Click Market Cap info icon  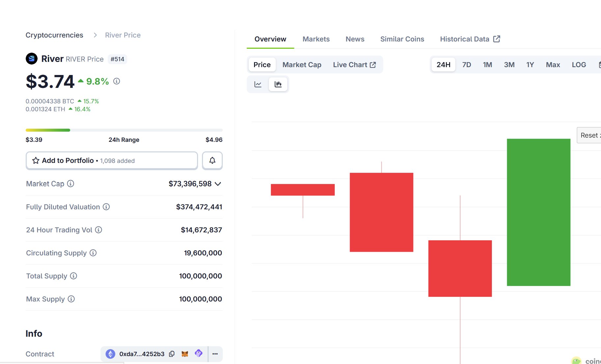pyautogui.click(x=71, y=184)
